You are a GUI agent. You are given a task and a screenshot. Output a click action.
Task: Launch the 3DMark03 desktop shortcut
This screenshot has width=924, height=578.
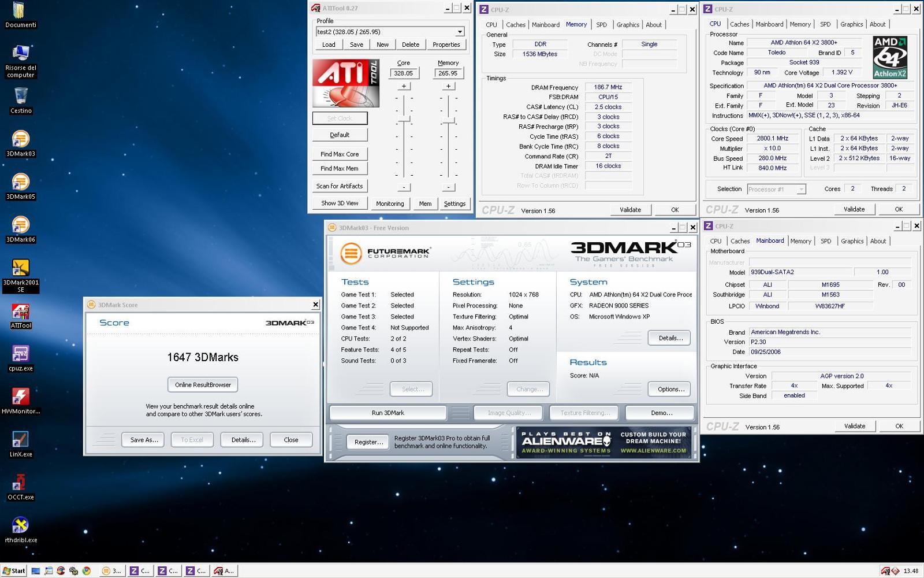[20, 143]
